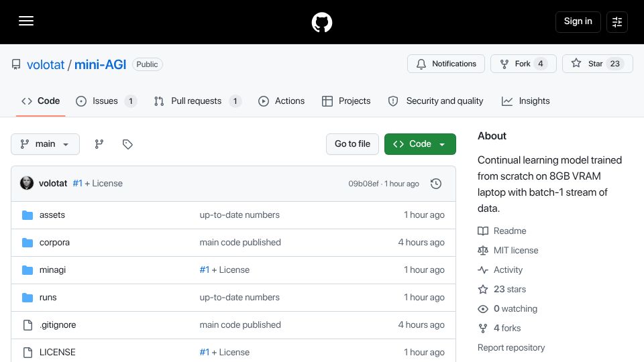Image resolution: width=644 pixels, height=362 pixels.
Task: View 4 forks link
Action: tap(499, 328)
